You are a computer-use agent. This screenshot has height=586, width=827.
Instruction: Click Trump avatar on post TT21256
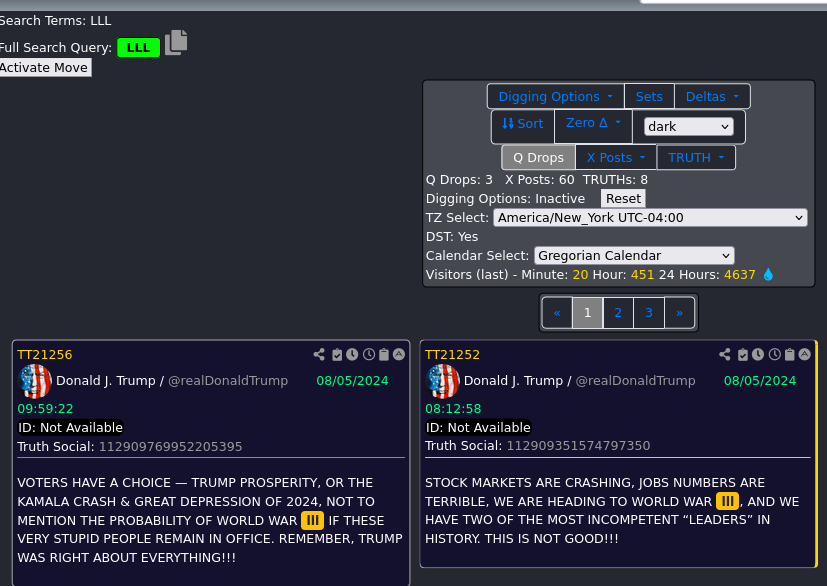click(x=35, y=381)
